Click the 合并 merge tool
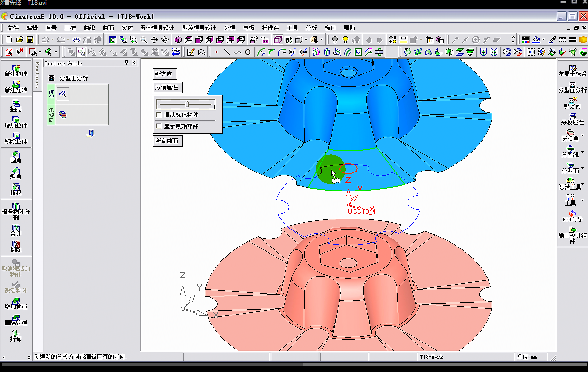Screen dimensions: 588x372 pos(16,231)
